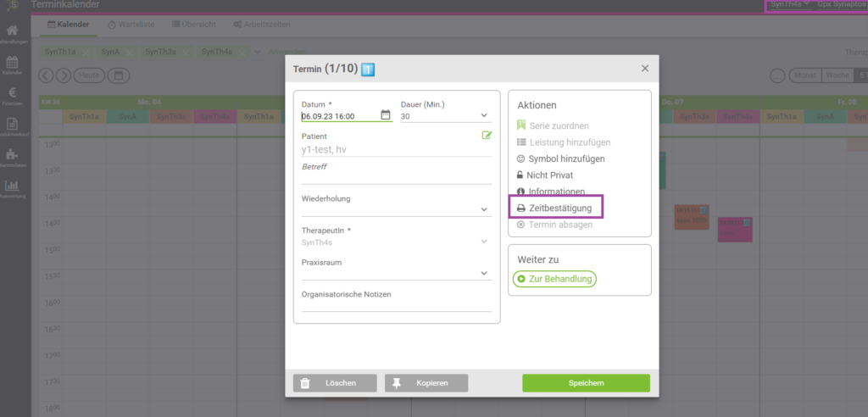Viewport: 868px width, 417px height.
Task: Go to previous week arrow
Action: pos(46,75)
